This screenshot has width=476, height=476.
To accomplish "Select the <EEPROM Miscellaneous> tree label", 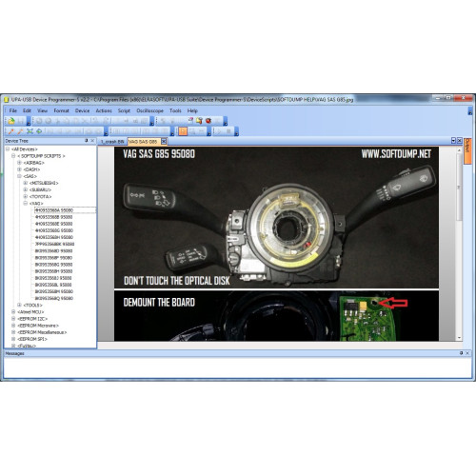I will [42, 332].
